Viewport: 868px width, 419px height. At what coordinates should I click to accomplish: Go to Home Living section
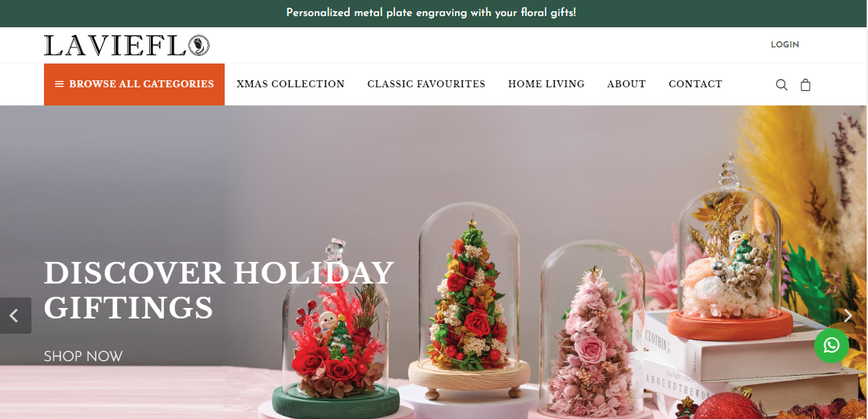pyautogui.click(x=546, y=84)
